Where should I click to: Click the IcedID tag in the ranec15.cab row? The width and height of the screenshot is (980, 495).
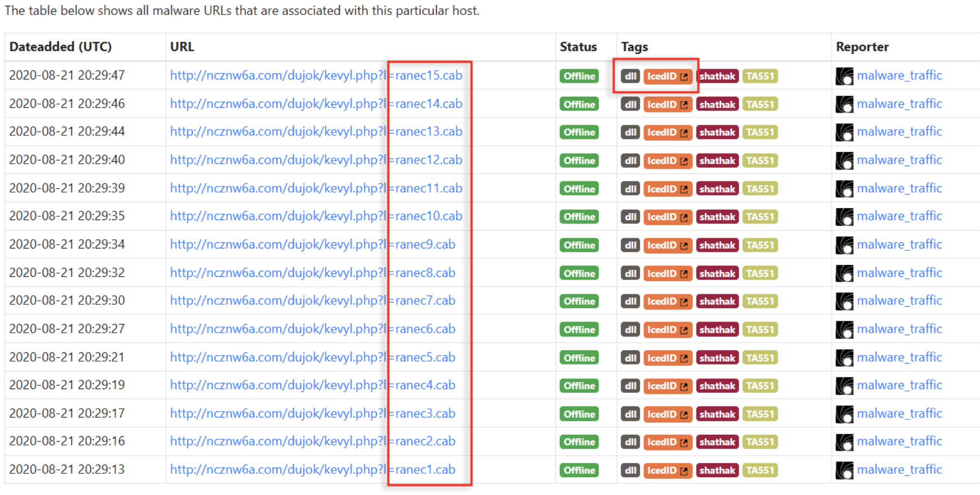point(668,76)
